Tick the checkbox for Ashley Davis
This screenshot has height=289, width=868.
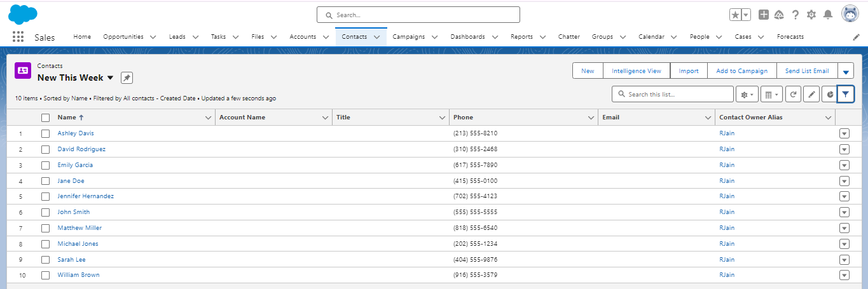click(45, 133)
